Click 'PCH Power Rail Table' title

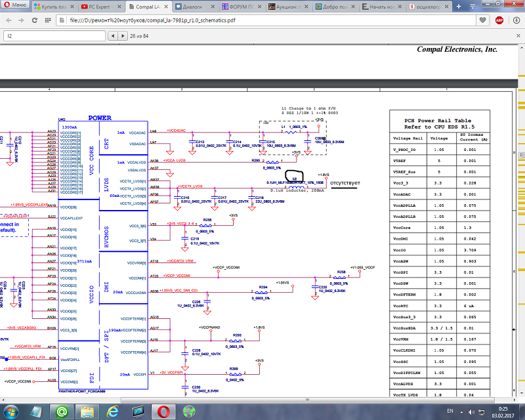(438, 121)
